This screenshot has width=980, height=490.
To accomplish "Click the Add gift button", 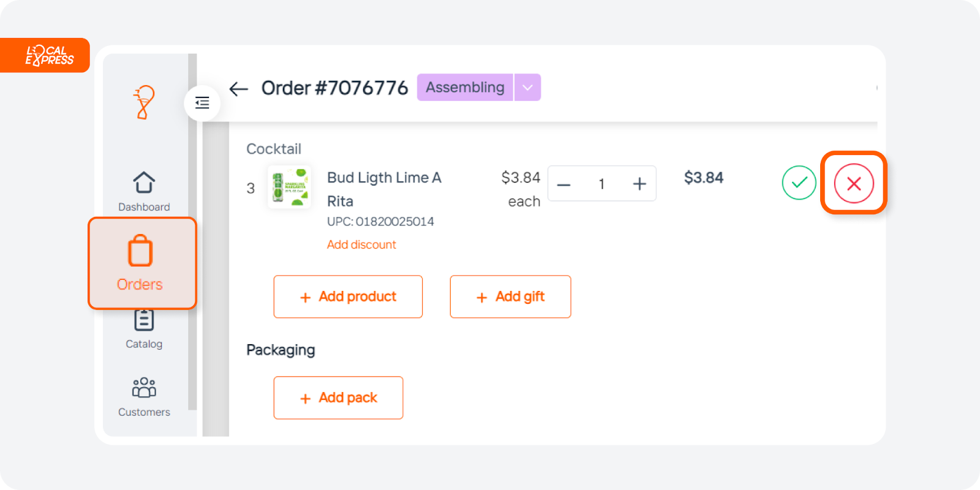I will [x=510, y=296].
